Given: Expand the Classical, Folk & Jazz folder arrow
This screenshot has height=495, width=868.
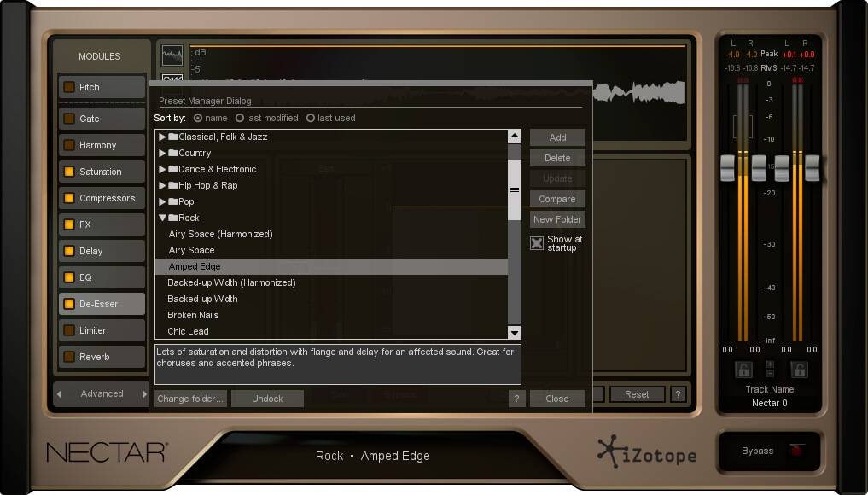Looking at the screenshot, I should pyautogui.click(x=162, y=137).
